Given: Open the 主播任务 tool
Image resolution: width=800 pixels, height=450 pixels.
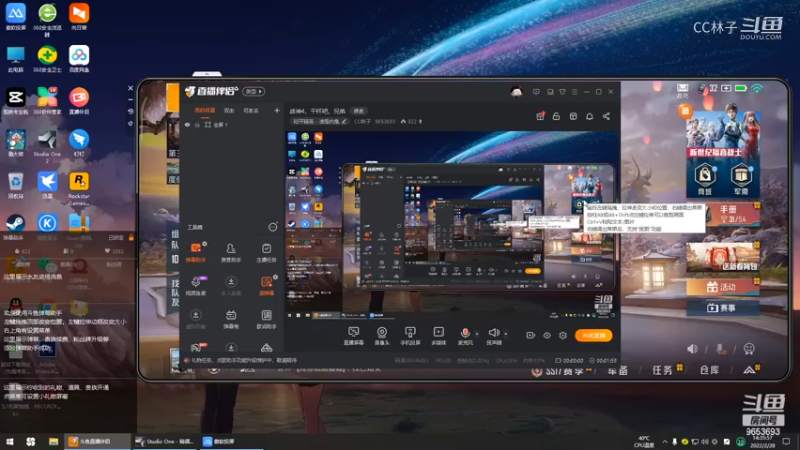Looking at the screenshot, I should click(266, 252).
